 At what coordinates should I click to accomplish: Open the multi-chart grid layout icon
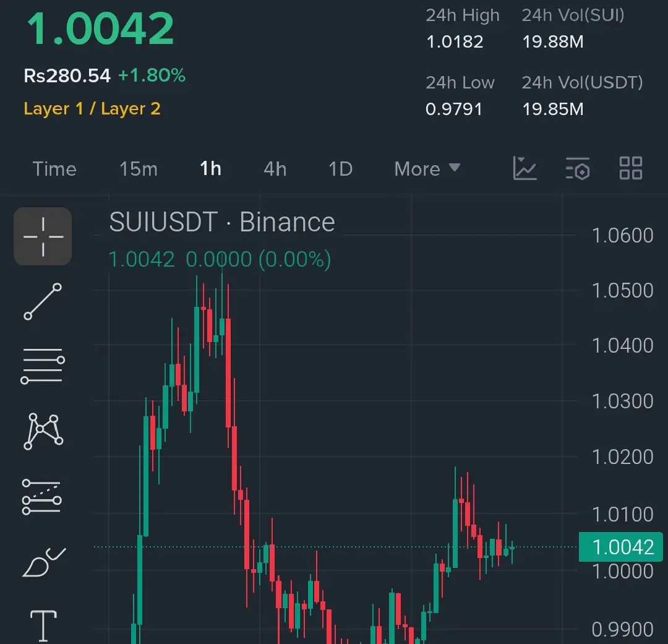(630, 168)
